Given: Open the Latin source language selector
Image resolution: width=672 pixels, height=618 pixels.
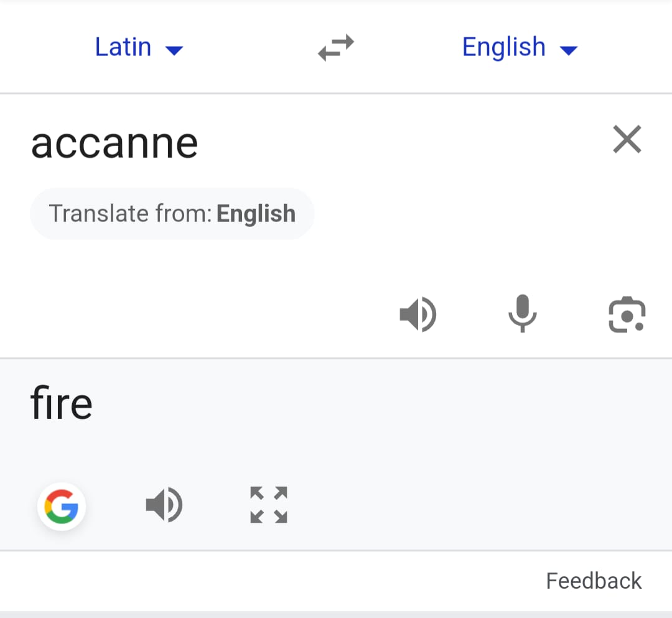Looking at the screenshot, I should pyautogui.click(x=138, y=48).
